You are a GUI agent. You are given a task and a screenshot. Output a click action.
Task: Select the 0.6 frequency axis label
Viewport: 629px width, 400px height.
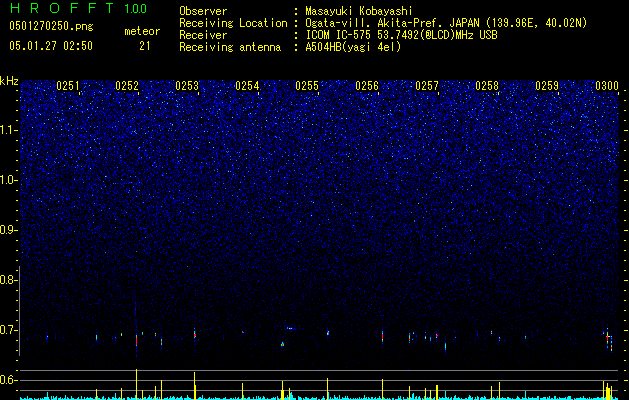coord(8,380)
